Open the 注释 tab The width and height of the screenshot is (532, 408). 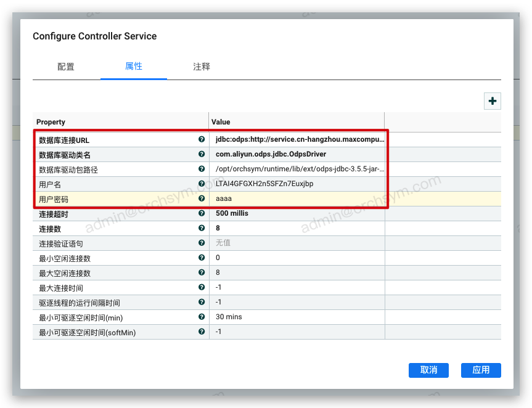coord(202,67)
